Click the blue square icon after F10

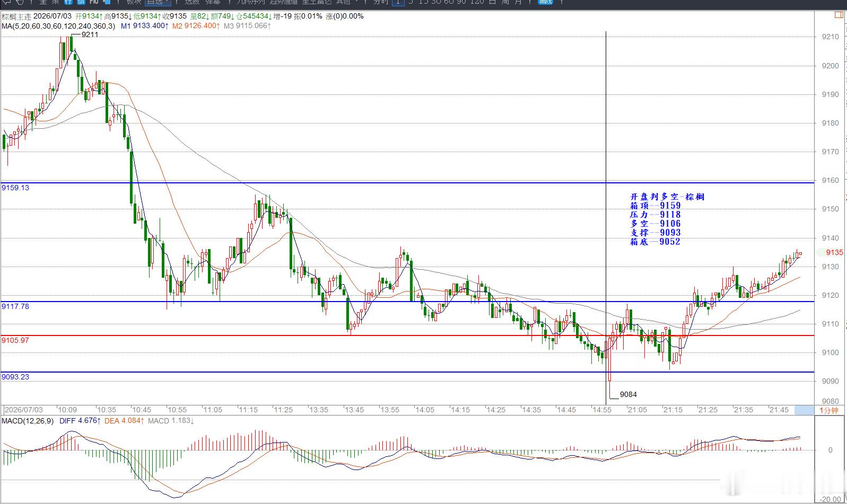(x=107, y=2)
